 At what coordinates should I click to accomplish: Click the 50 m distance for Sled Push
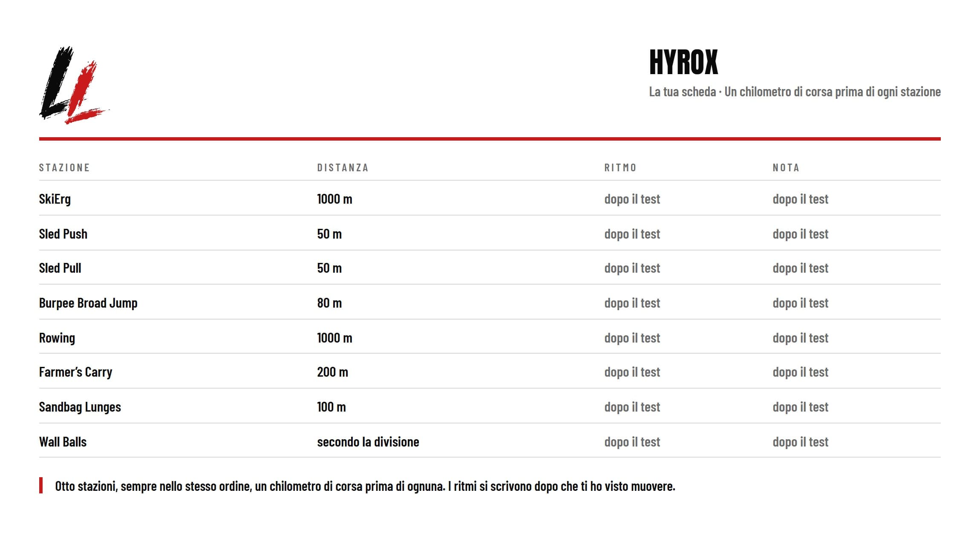coord(329,234)
